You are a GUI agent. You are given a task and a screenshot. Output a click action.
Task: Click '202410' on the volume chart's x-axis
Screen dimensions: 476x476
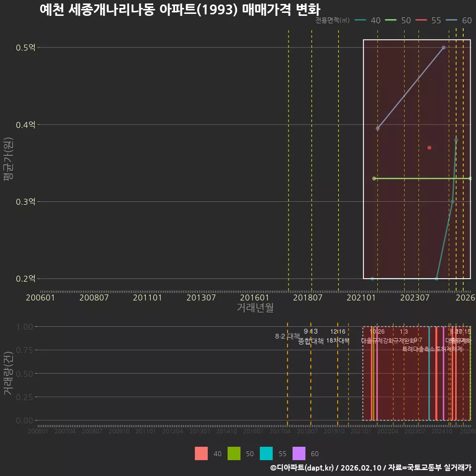pos(442,431)
